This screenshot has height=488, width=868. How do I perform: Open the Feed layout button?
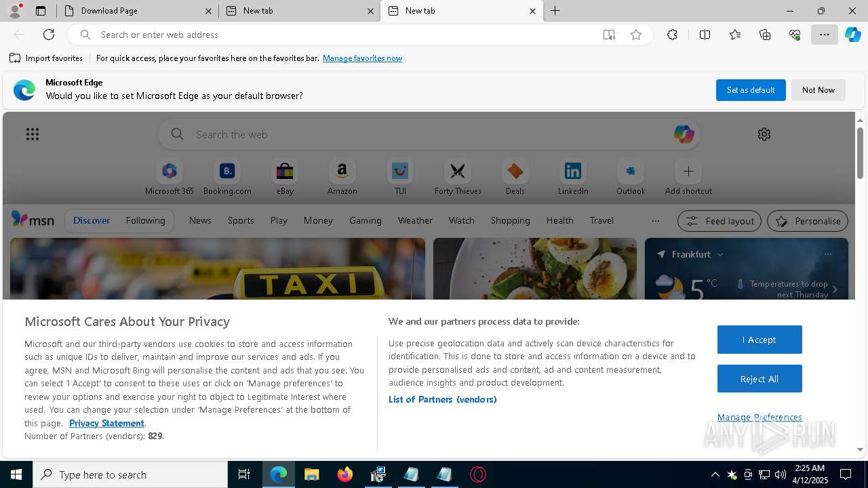click(719, 221)
